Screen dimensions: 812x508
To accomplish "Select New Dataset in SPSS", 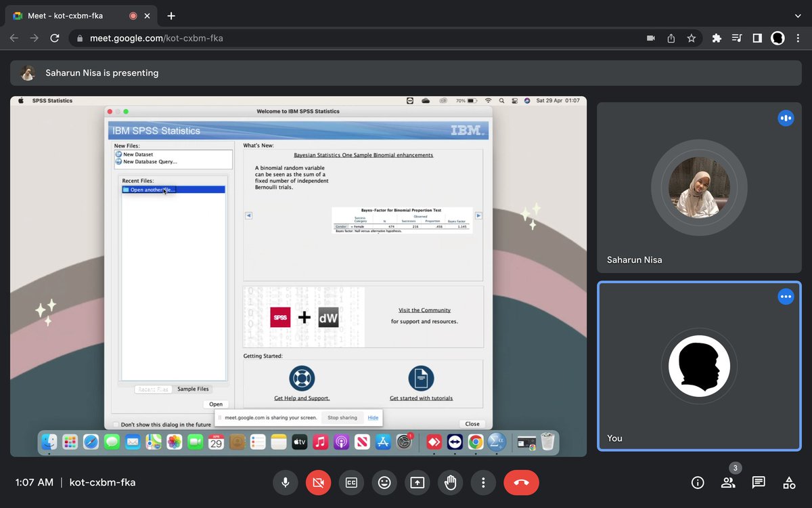I will tap(138, 154).
